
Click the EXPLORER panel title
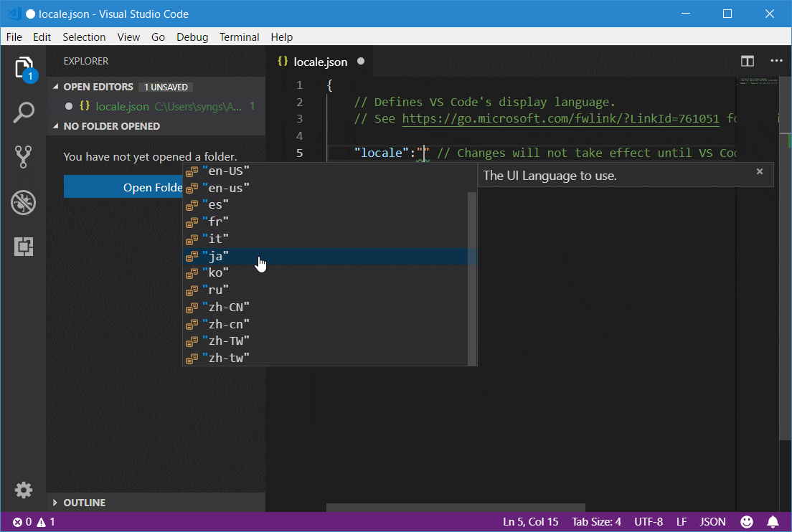86,61
